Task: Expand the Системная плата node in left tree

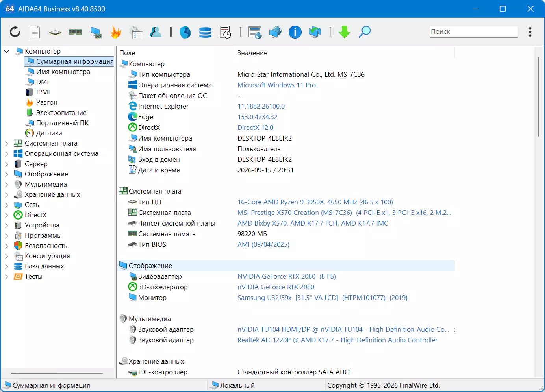Action: coord(6,143)
